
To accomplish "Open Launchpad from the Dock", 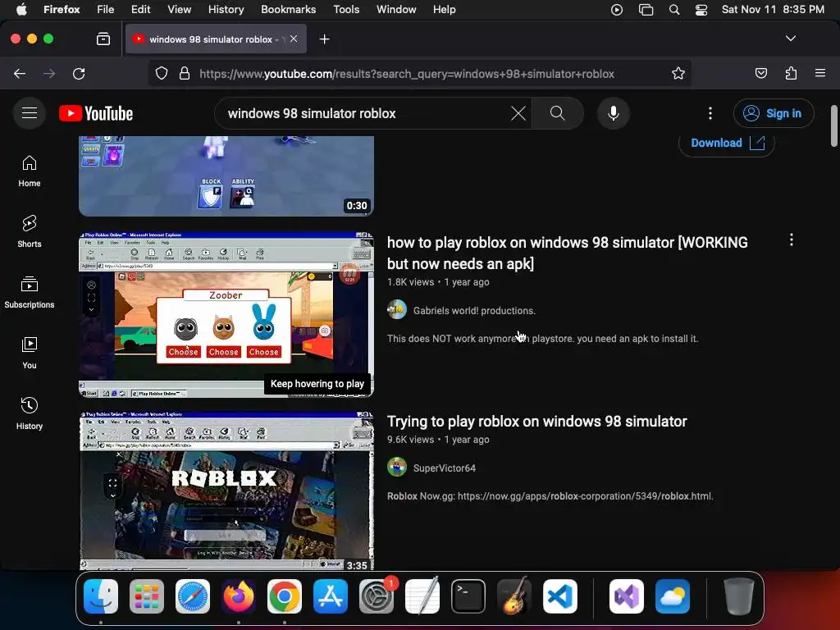I will click(x=147, y=596).
